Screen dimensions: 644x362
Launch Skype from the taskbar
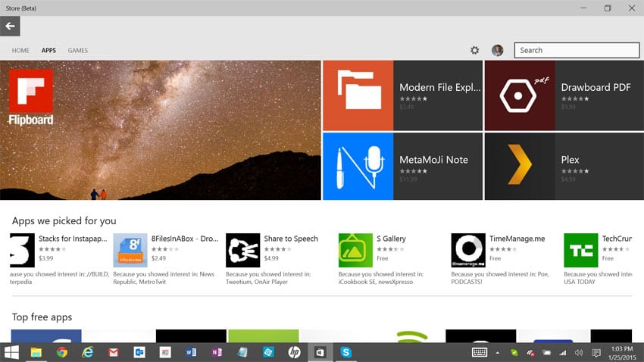tap(345, 352)
